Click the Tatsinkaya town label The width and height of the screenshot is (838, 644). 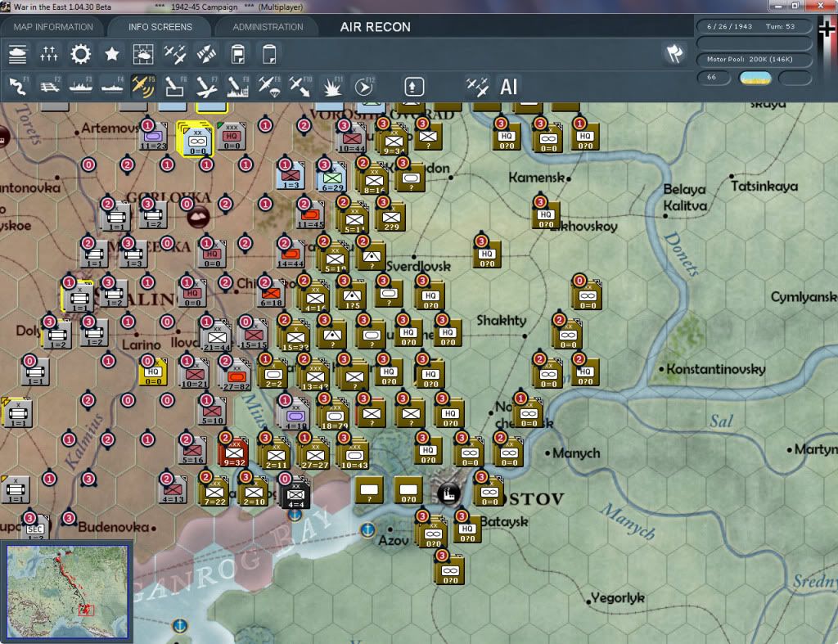point(764,187)
